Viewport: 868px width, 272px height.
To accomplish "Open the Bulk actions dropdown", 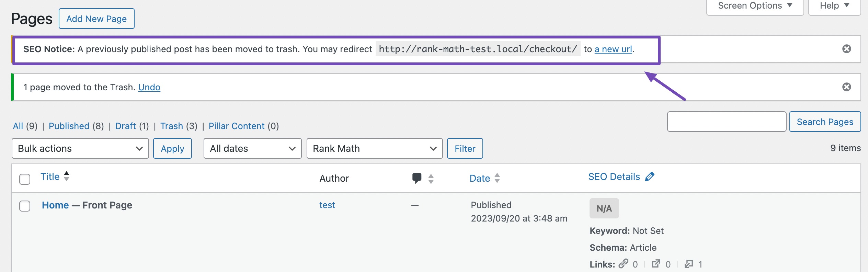I will (x=80, y=148).
